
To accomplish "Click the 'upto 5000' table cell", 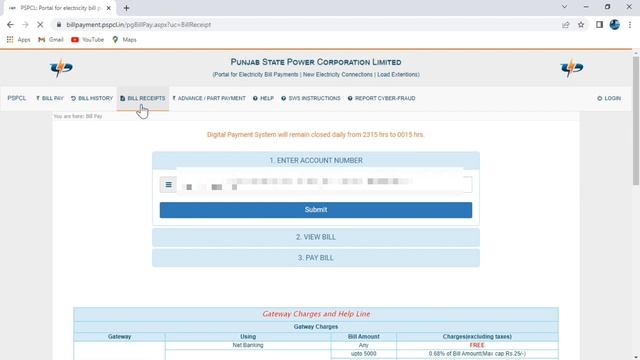I will pyautogui.click(x=363, y=353).
